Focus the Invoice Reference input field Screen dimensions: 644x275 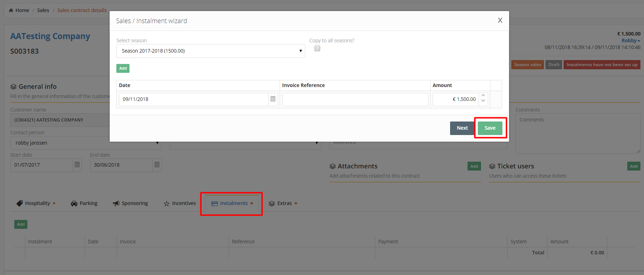[x=355, y=99]
